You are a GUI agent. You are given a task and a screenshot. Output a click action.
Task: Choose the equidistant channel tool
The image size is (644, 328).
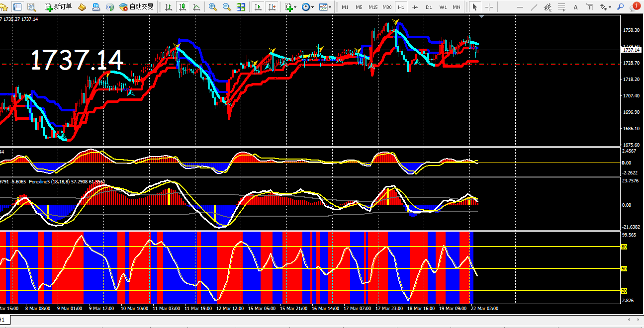548,7
